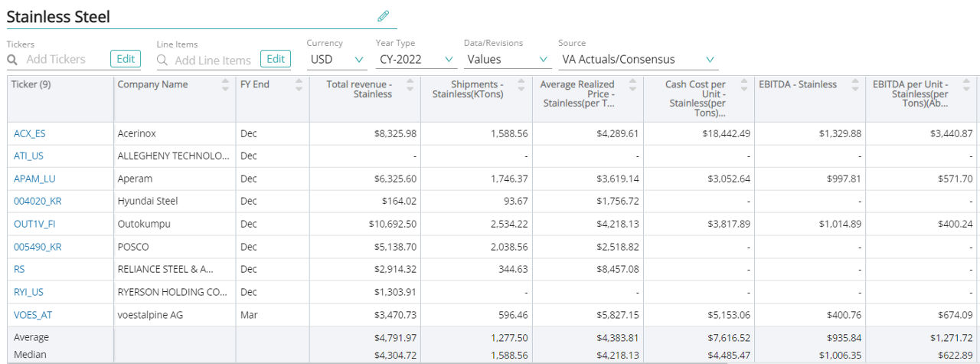This screenshot has width=980, height=364.
Task: Open the OUT1V_FI ticker link
Action: [x=34, y=224]
